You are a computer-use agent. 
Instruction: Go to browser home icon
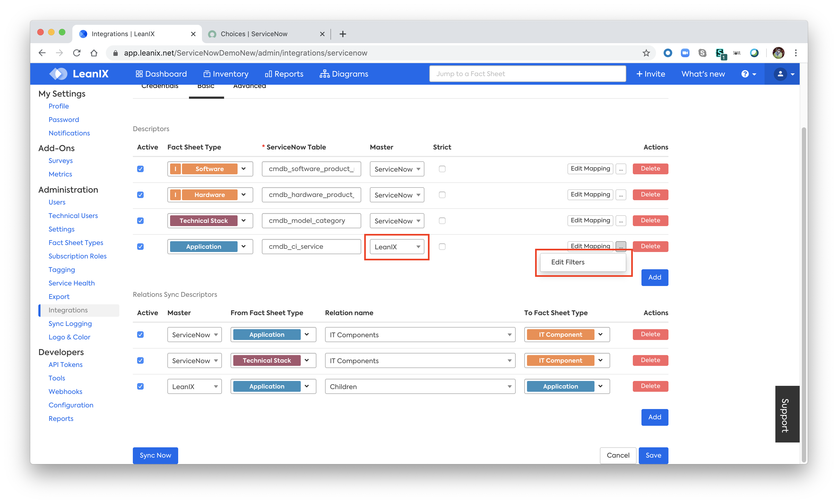pos(94,53)
